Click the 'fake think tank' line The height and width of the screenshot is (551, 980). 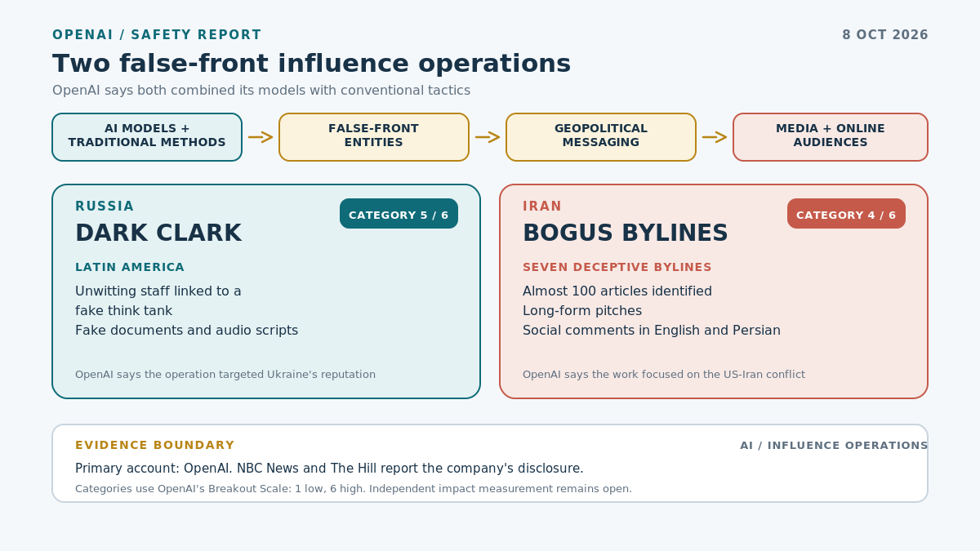click(124, 311)
